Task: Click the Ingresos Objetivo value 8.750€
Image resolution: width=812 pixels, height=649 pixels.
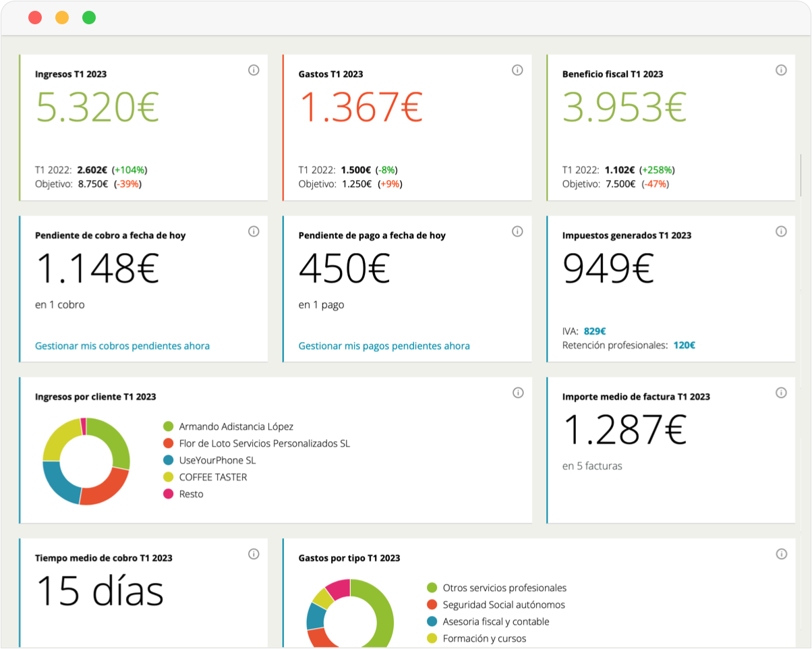Action: 93,184
